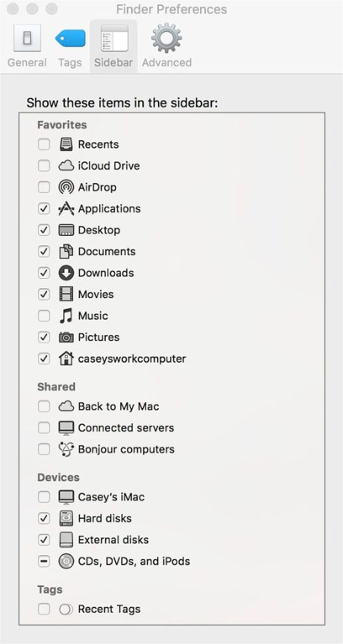Click the Music note icon
343x644 pixels.
tap(66, 315)
